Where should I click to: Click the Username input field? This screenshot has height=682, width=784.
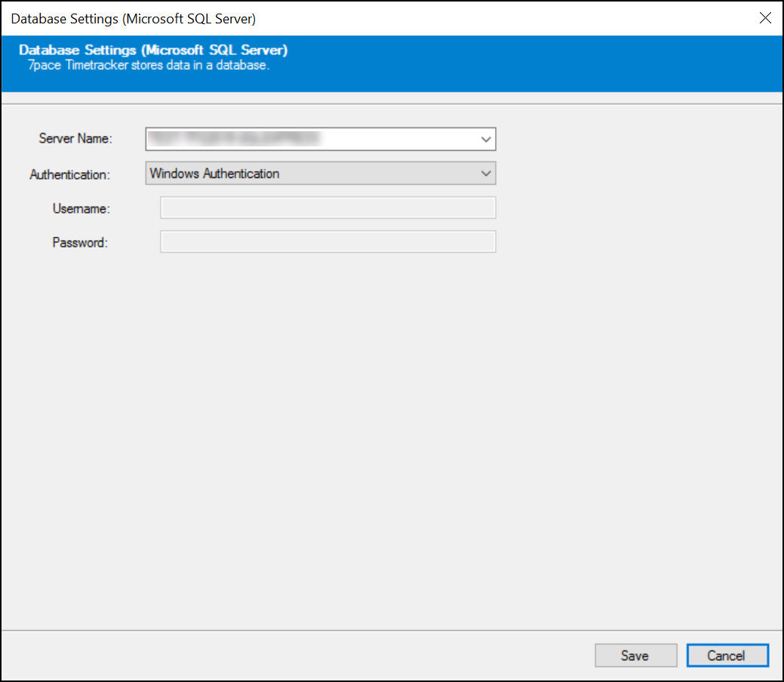pyautogui.click(x=328, y=207)
